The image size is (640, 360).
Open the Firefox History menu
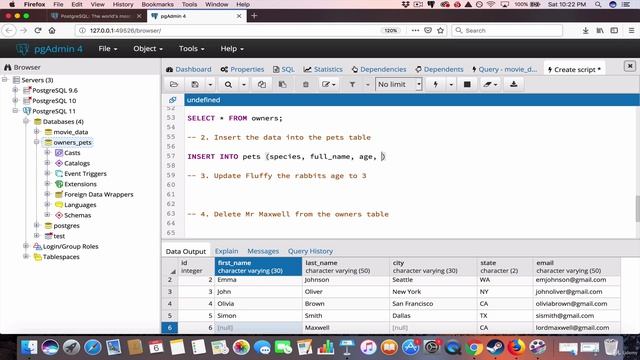coord(123,4)
